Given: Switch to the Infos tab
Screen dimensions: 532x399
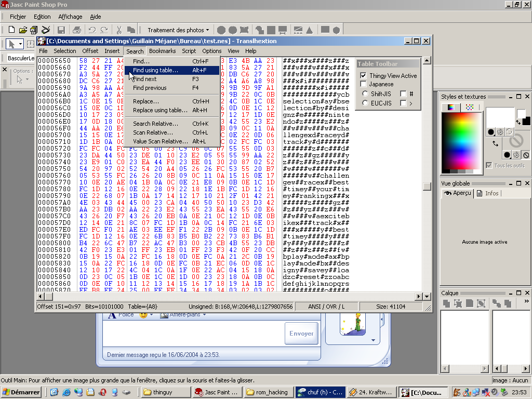Looking at the screenshot, I should click(x=488, y=193).
